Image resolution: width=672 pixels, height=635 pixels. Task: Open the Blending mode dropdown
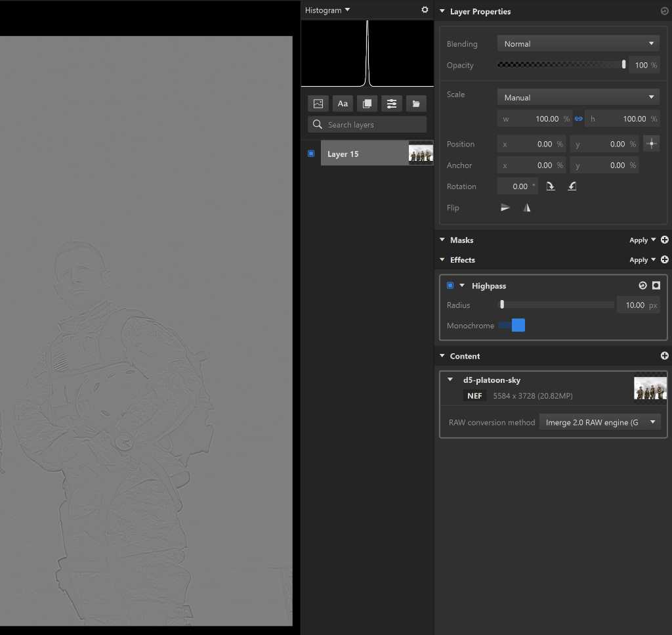[x=578, y=43]
